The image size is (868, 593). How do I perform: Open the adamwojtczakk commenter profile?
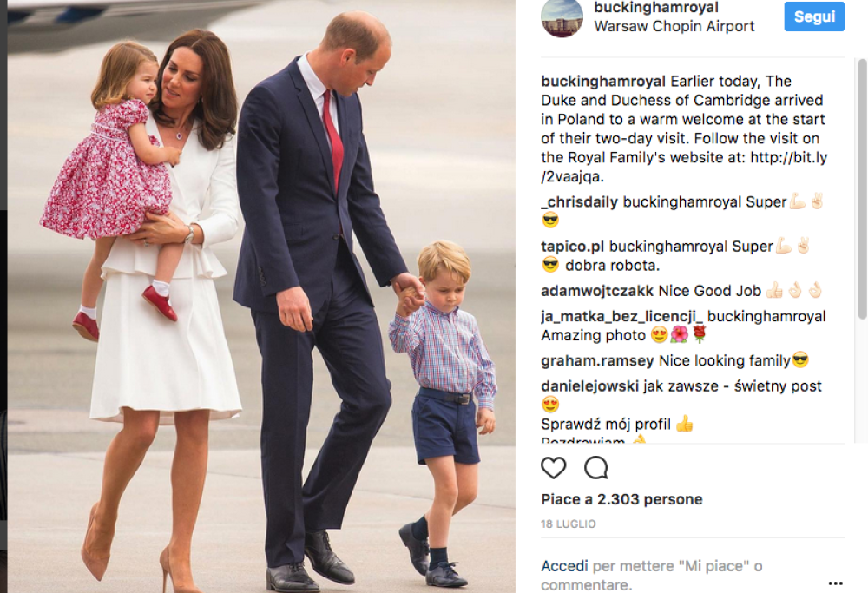[x=597, y=291]
